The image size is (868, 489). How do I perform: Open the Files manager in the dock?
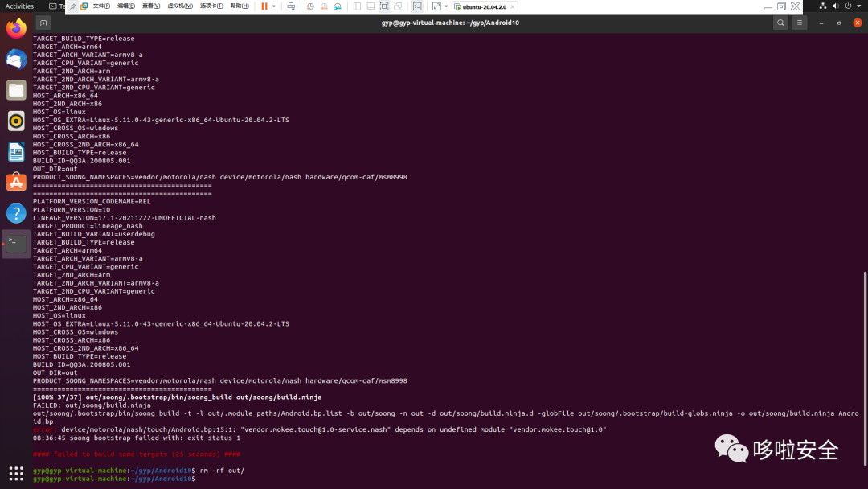16,90
